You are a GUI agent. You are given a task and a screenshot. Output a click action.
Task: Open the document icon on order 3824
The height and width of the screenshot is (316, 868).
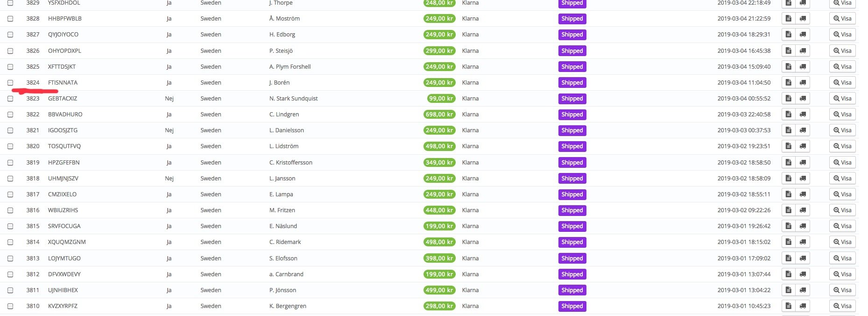point(788,83)
